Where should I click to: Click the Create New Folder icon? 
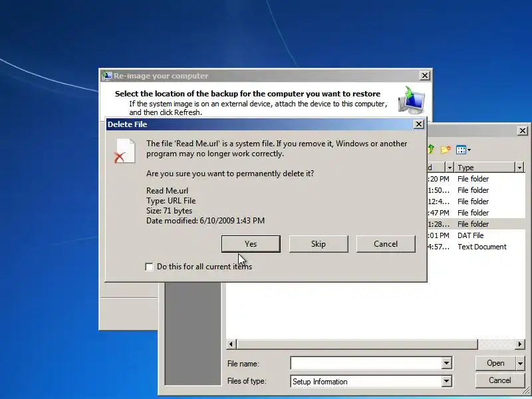point(446,150)
